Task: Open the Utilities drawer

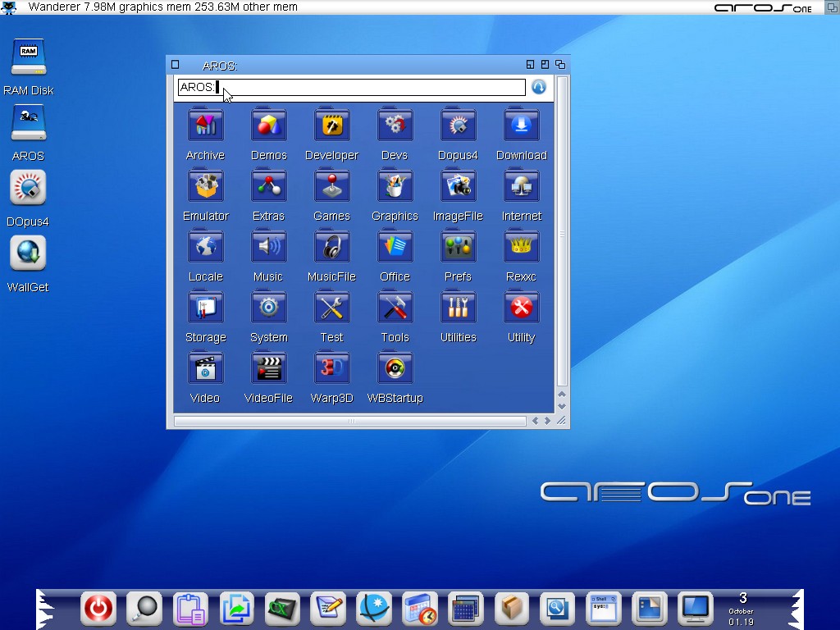Action: 458,308
